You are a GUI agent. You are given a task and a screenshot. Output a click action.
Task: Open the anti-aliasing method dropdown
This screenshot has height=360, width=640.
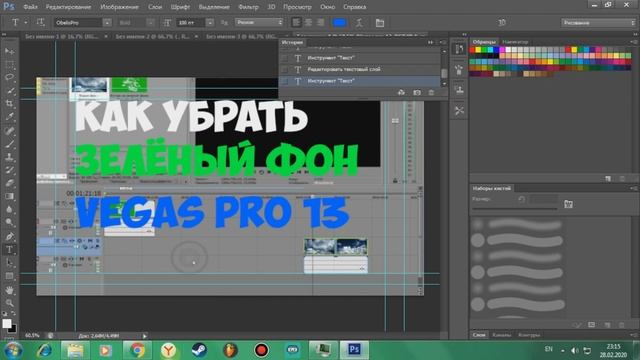click(x=259, y=22)
